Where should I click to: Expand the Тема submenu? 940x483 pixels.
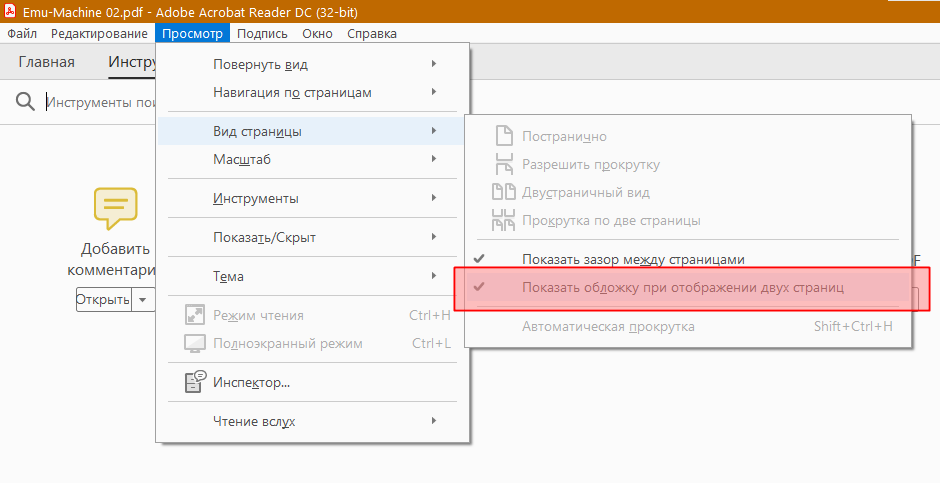coord(312,276)
